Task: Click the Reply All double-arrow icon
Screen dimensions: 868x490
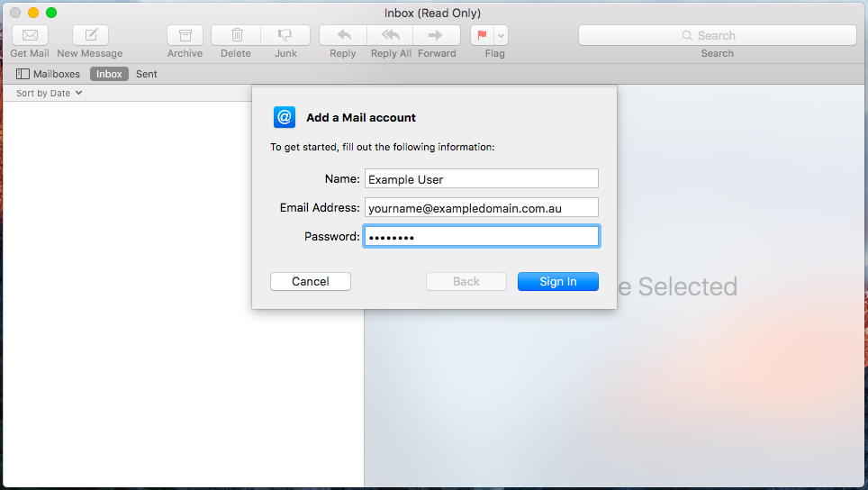Action: coord(391,35)
